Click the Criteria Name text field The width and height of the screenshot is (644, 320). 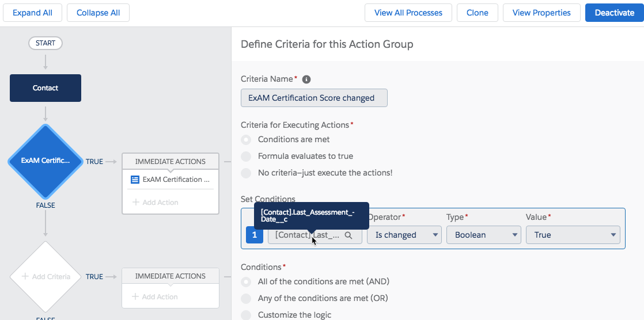[314, 98]
